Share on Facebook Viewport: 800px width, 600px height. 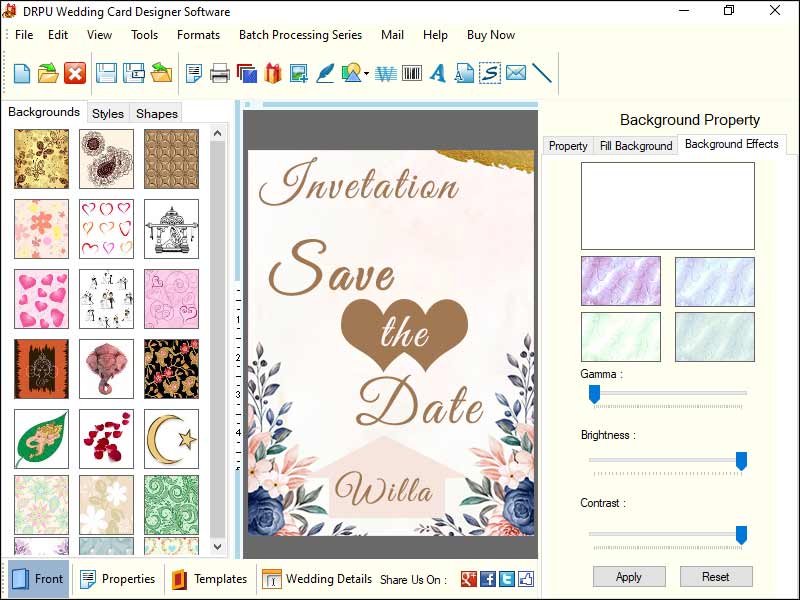pyautogui.click(x=488, y=579)
